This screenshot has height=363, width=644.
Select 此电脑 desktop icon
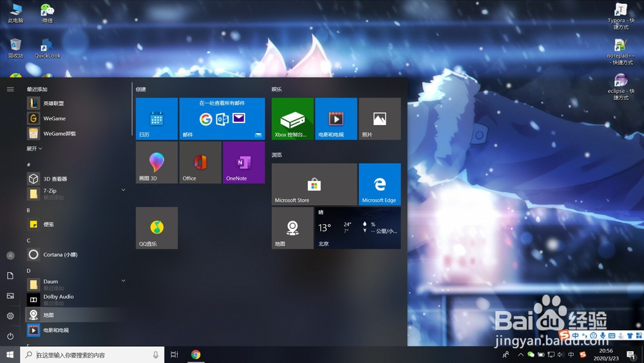[15, 13]
